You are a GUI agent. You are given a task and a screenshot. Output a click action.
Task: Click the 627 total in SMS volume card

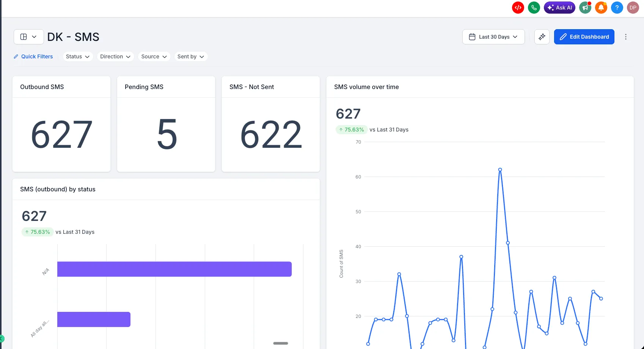[348, 114]
